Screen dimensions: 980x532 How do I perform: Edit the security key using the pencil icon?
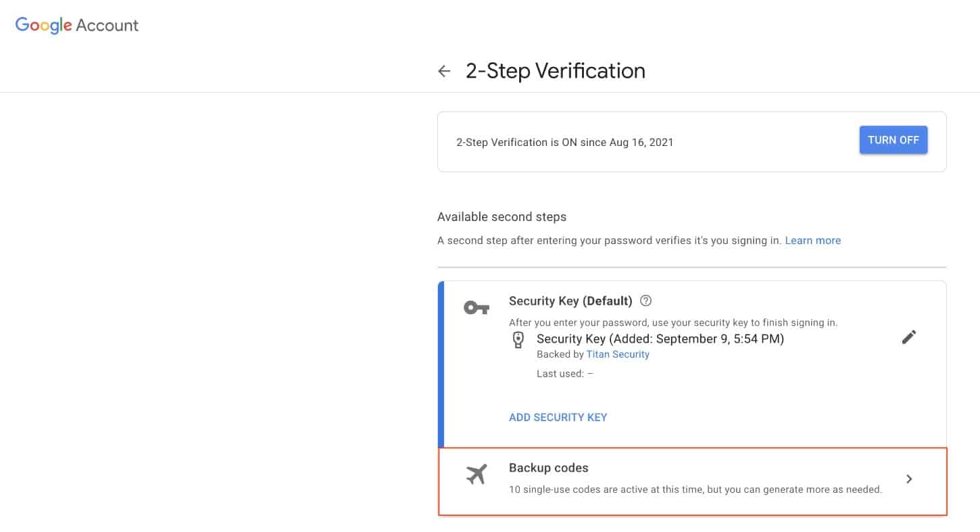click(x=909, y=337)
